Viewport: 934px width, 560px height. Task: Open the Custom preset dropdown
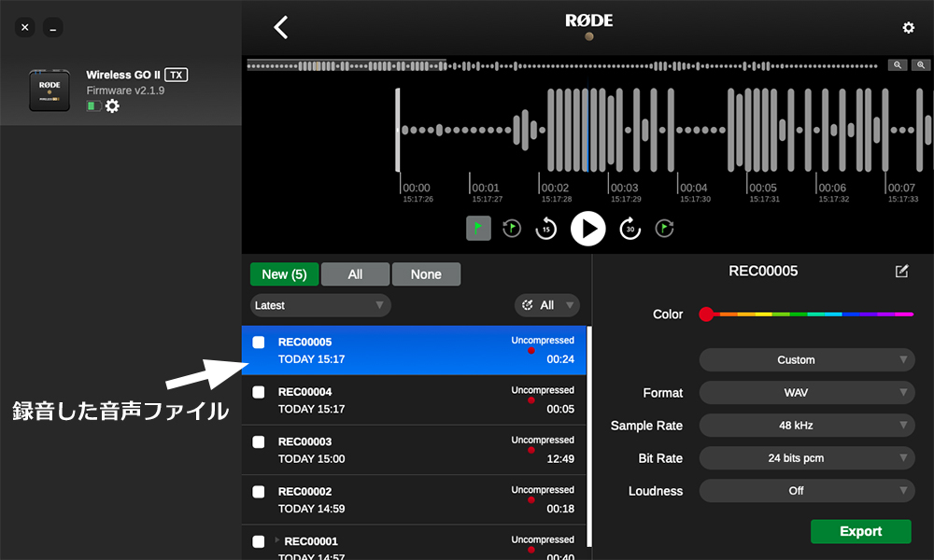pos(807,360)
